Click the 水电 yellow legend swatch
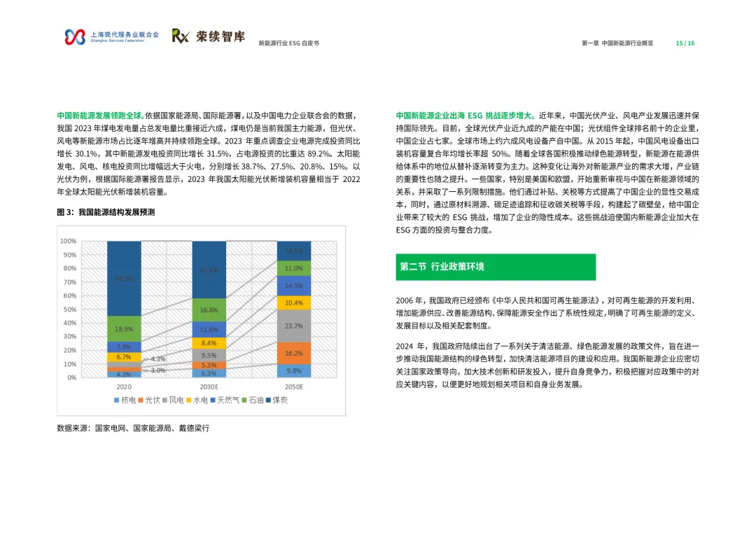The height and width of the screenshot is (535, 756). tap(189, 401)
